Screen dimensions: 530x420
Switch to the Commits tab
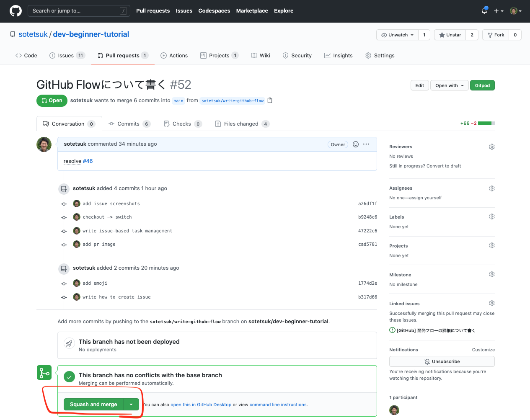pyautogui.click(x=129, y=124)
